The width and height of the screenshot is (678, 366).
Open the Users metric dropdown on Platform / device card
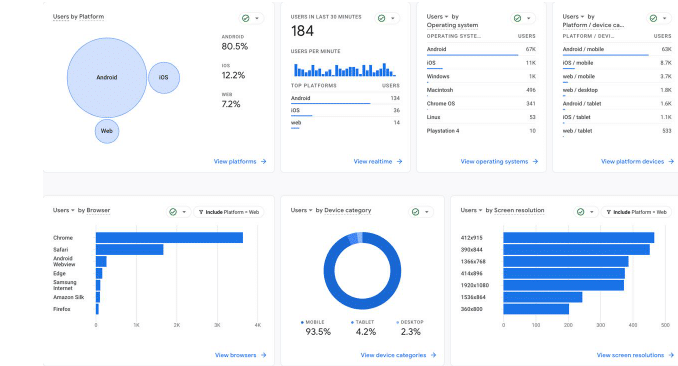573,16
